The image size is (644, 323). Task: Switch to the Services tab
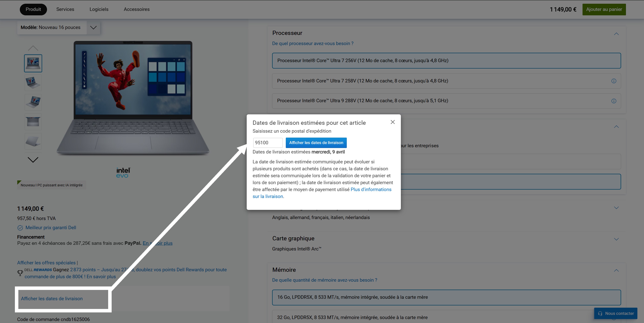click(x=65, y=9)
